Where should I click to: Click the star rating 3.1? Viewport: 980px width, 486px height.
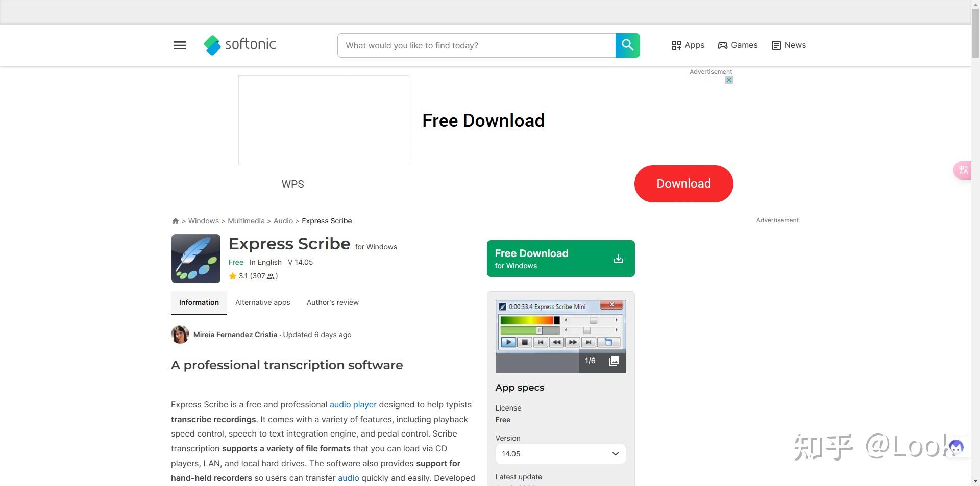pyautogui.click(x=253, y=276)
